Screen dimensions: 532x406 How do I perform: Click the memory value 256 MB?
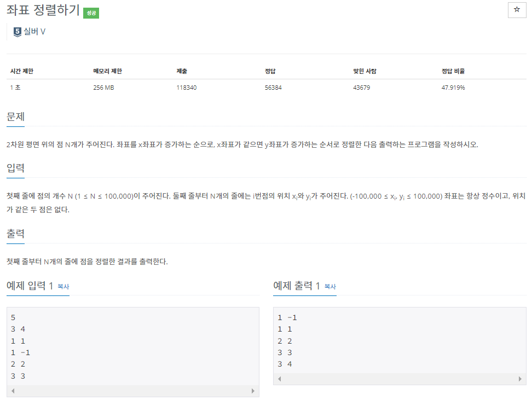click(103, 88)
